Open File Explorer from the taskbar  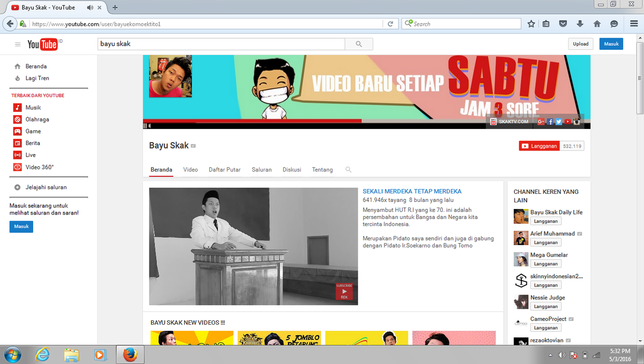[71, 355]
